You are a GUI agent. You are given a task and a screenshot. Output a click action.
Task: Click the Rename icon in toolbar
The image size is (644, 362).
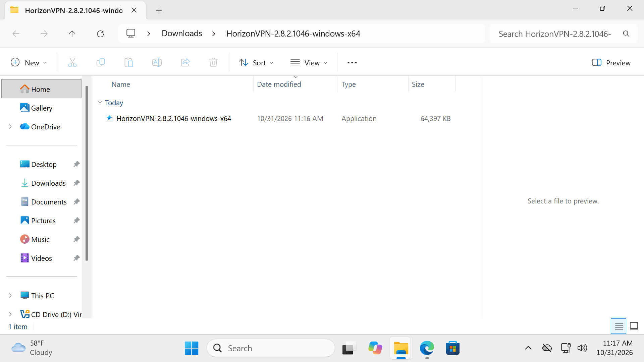click(x=157, y=63)
